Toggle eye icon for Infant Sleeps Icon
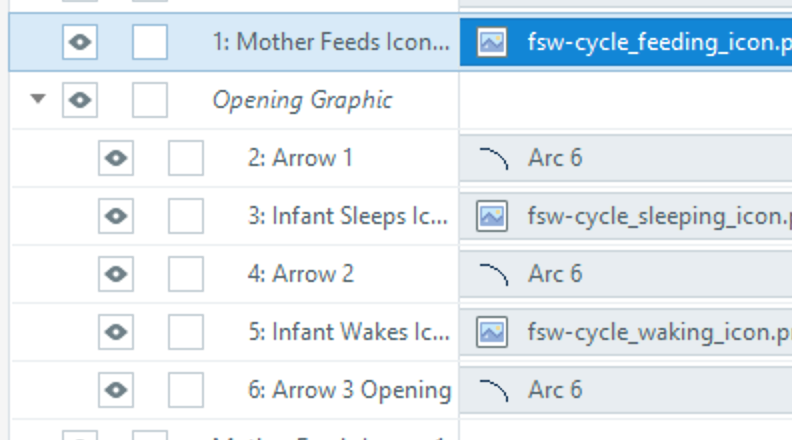 pos(116,216)
